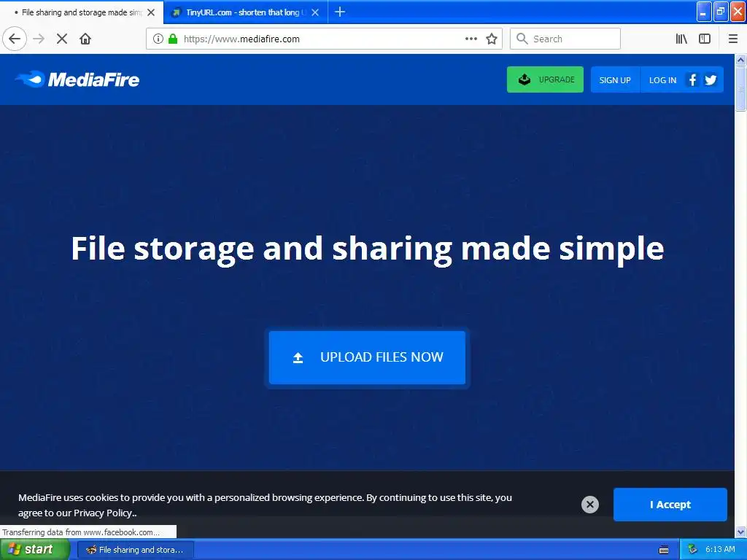Click the 6:13 AM taskbar clock
The image size is (747, 560).
pyautogui.click(x=720, y=550)
